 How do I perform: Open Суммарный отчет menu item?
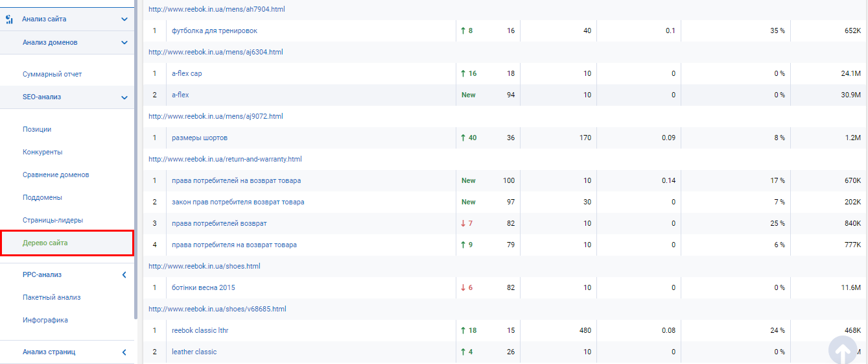pos(52,75)
